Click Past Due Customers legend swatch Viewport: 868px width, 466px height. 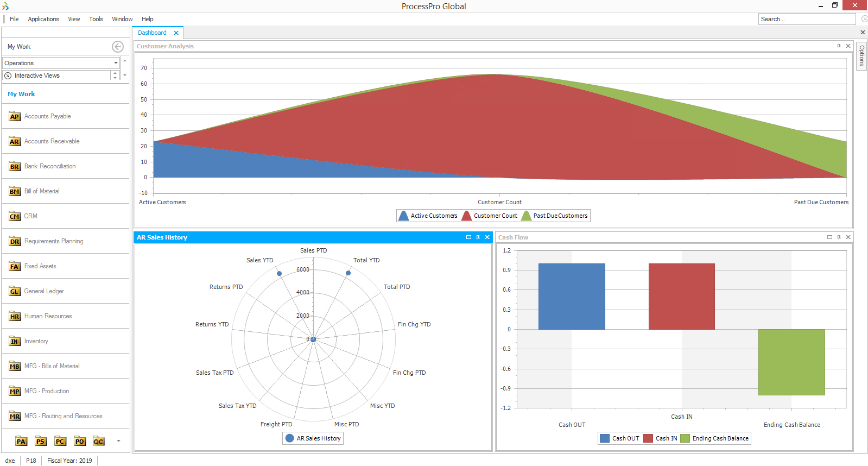click(x=526, y=216)
